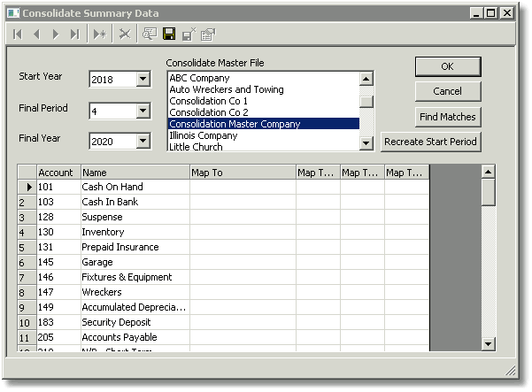This screenshot has height=392, width=532.
Task: Click Map To cell for Cash On Hand
Action: point(243,187)
